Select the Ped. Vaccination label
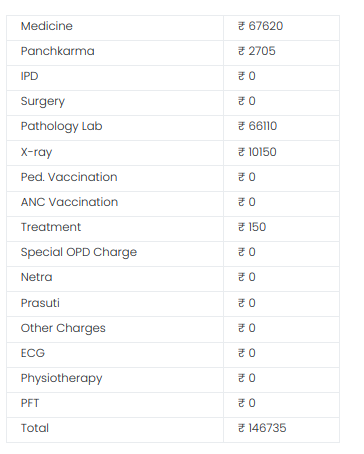Viewport: 364px width, 454px height. click(x=69, y=177)
